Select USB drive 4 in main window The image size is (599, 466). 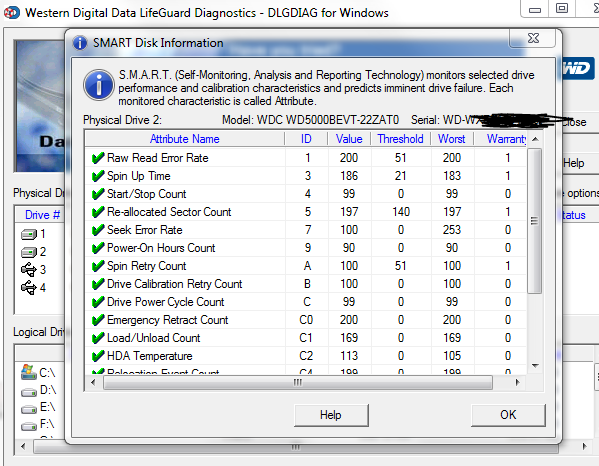pos(34,288)
